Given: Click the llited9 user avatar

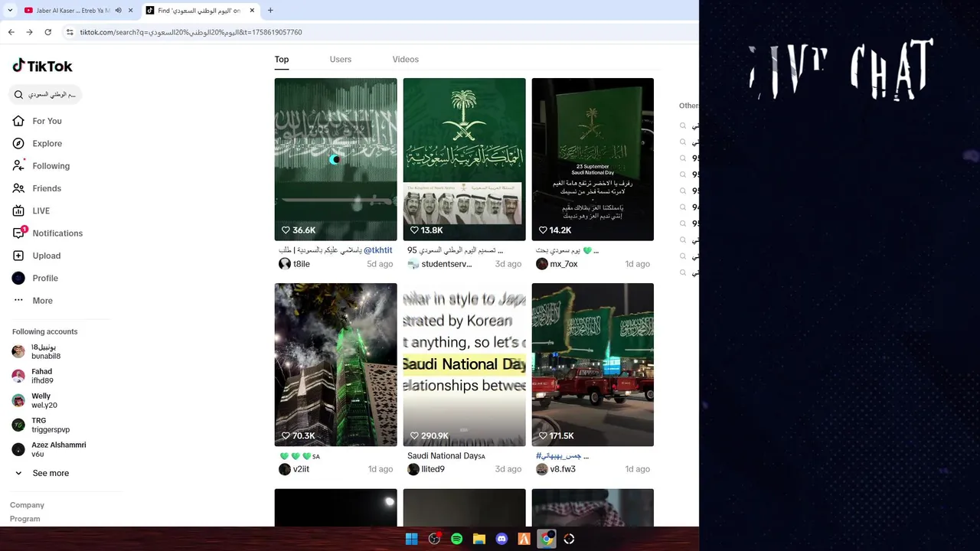Looking at the screenshot, I should pos(413,469).
